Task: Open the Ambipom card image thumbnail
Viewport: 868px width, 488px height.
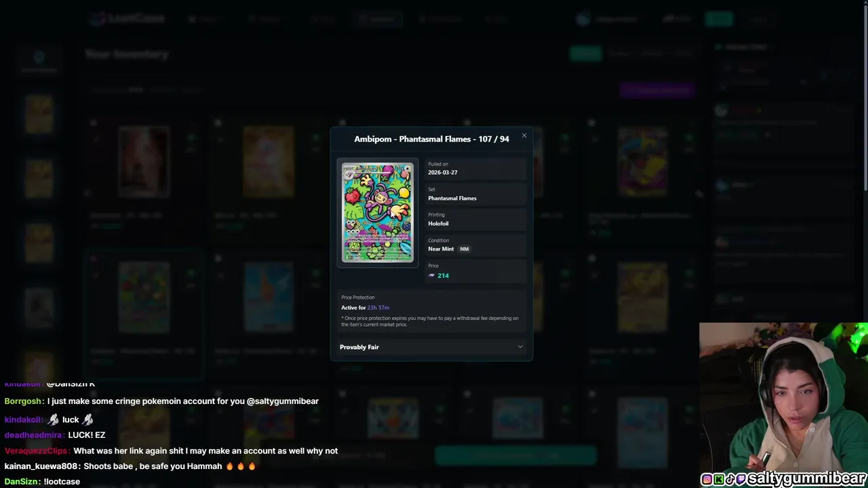Action: (x=378, y=212)
